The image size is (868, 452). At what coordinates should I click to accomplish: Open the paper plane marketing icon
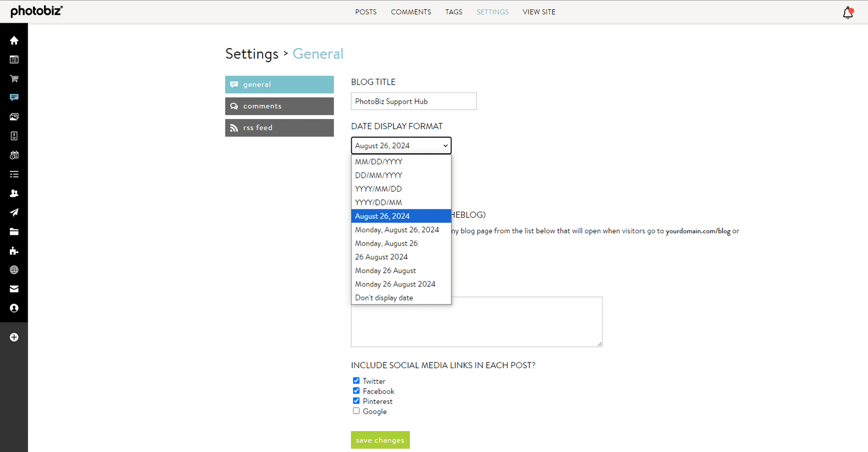(x=14, y=212)
